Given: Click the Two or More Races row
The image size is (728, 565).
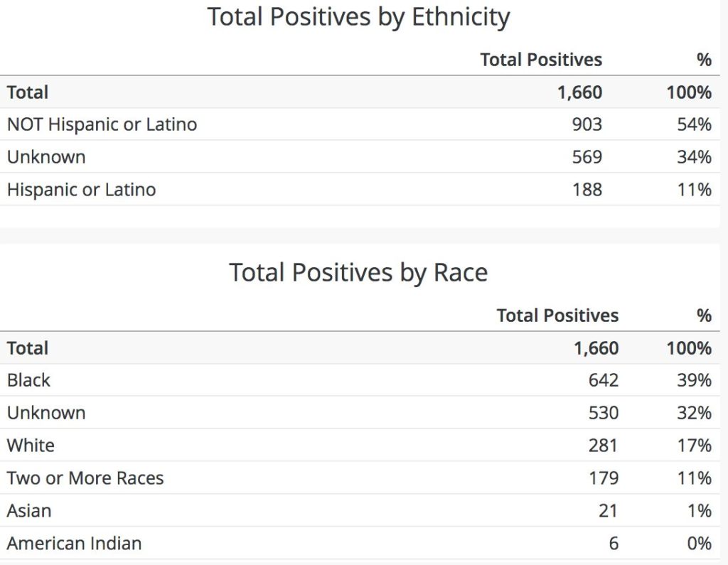Looking at the screenshot, I should pos(85,478).
